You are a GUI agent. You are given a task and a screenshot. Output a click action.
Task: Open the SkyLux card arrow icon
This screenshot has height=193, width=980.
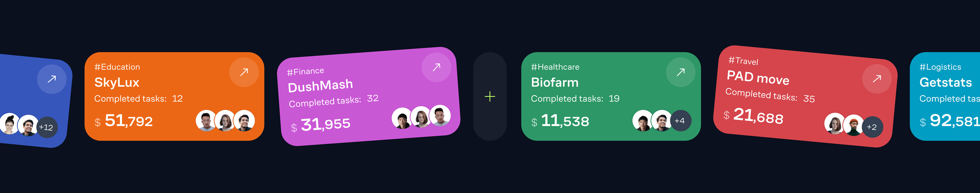pyautogui.click(x=244, y=72)
